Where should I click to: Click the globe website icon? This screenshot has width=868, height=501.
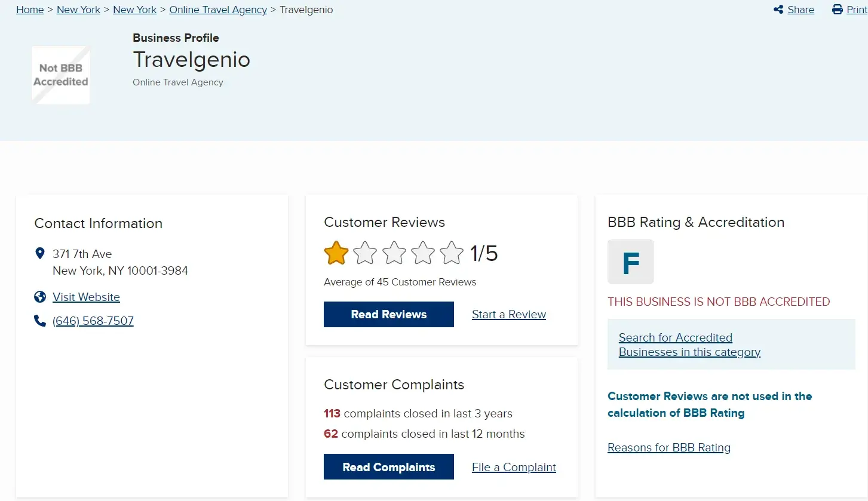click(x=40, y=297)
